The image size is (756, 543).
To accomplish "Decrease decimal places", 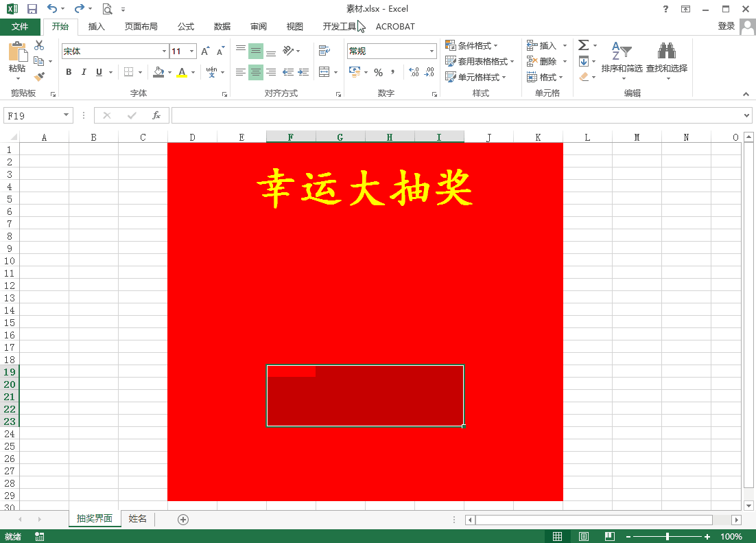I will pos(429,72).
